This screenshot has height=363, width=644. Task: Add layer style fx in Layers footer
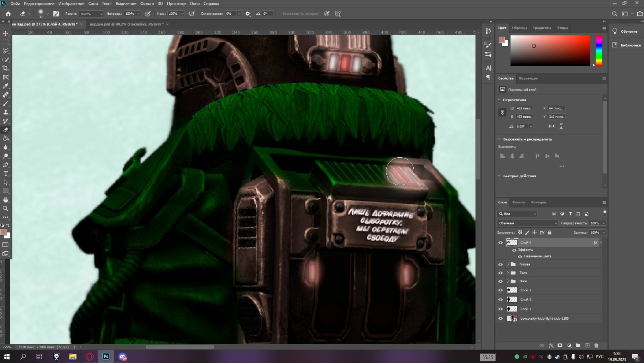[x=551, y=345]
